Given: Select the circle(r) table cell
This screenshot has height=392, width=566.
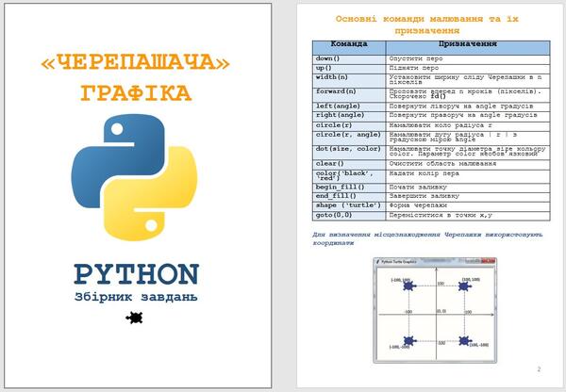Looking at the screenshot, I should pyautogui.click(x=349, y=126).
